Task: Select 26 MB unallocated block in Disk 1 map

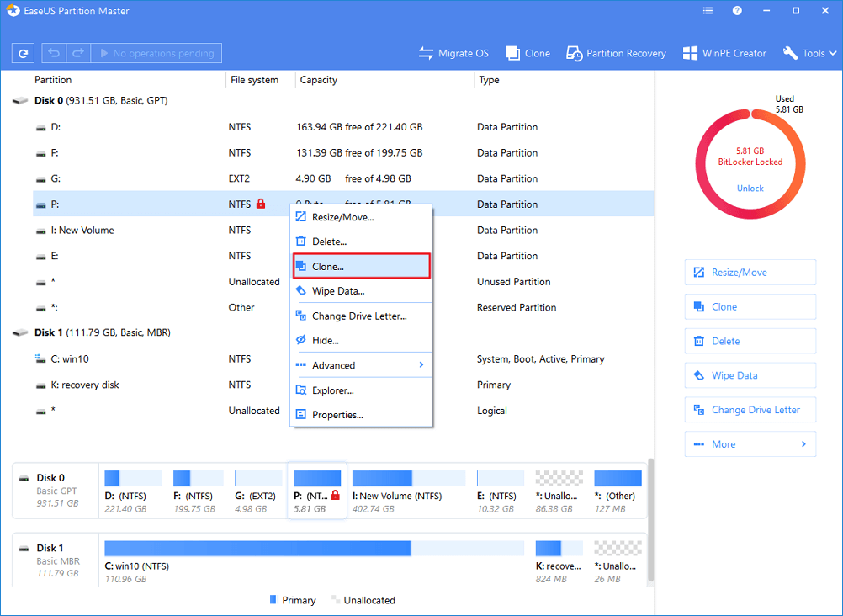Action: (618, 562)
